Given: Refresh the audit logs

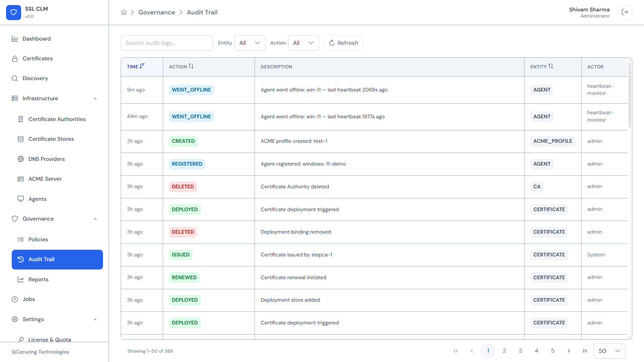Looking at the screenshot, I should click(x=343, y=43).
